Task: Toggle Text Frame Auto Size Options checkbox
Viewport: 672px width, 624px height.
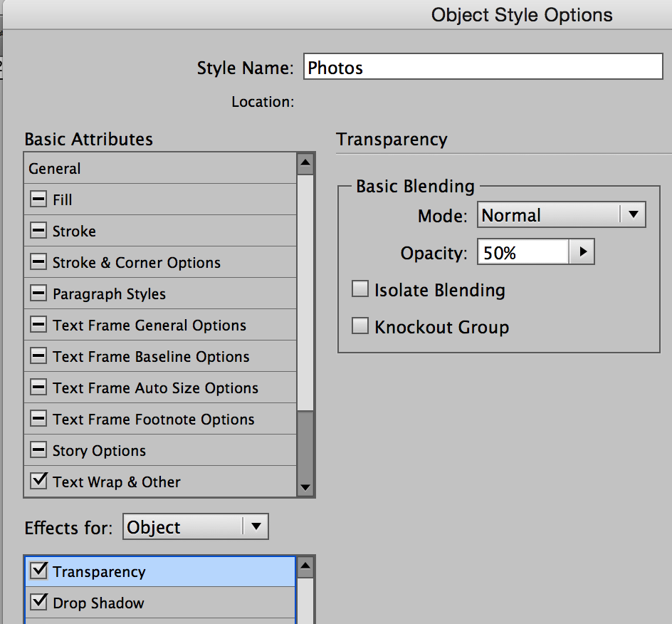Action: point(38,388)
